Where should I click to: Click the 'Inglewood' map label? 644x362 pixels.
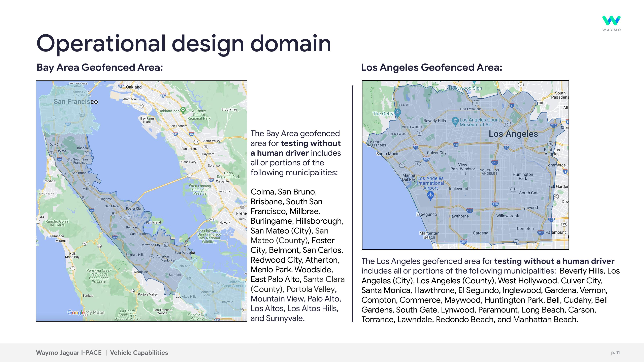[458, 189]
